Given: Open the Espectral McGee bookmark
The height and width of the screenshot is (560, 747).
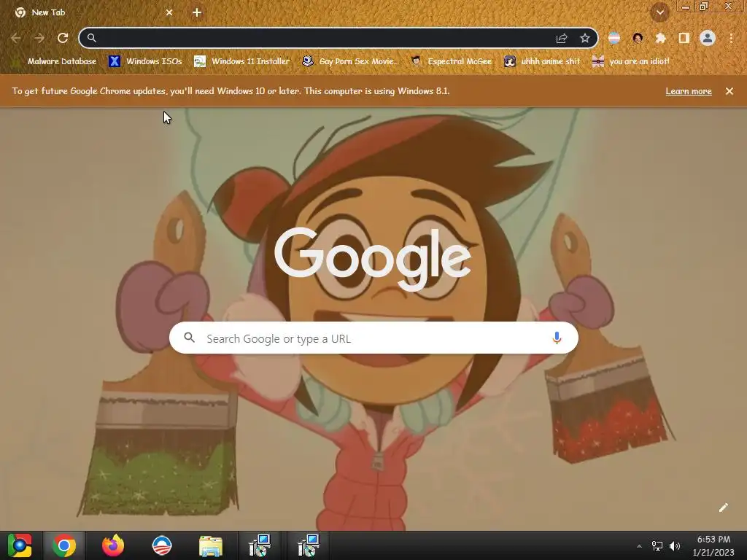Looking at the screenshot, I should [x=451, y=61].
